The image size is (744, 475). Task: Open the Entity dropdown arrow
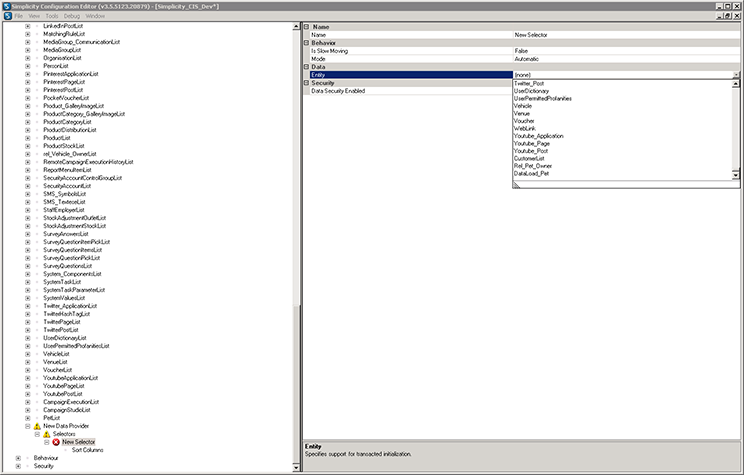pyautogui.click(x=736, y=75)
